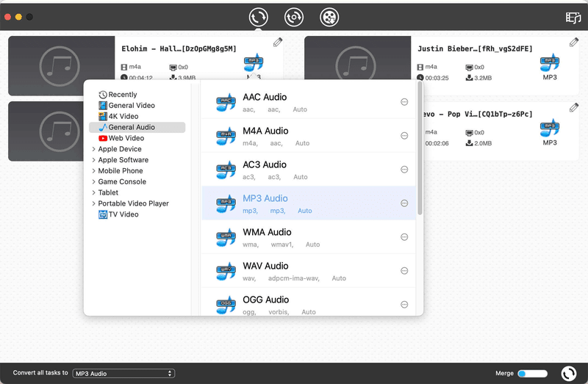
Task: Open settings for M4A Audio preset
Action: pyautogui.click(x=404, y=136)
